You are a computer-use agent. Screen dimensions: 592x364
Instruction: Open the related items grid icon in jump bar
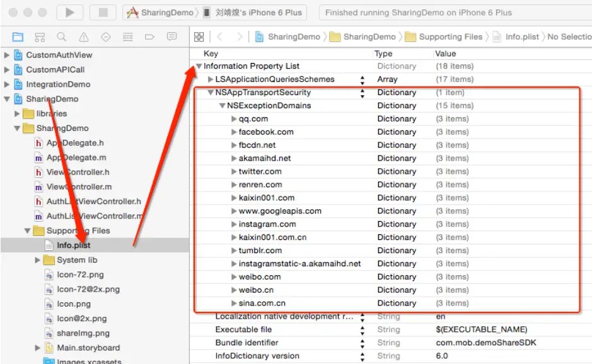click(199, 37)
